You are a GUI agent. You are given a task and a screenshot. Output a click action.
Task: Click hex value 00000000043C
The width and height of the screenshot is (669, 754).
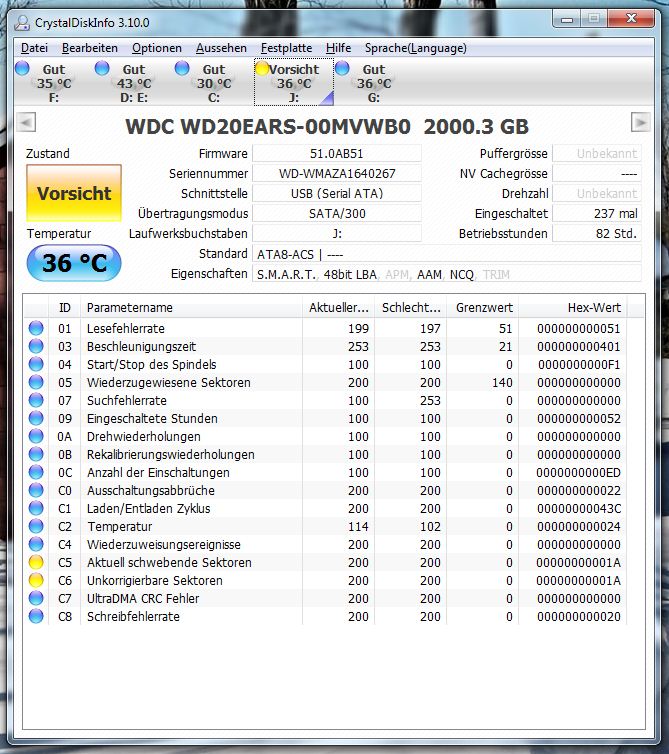(x=579, y=509)
